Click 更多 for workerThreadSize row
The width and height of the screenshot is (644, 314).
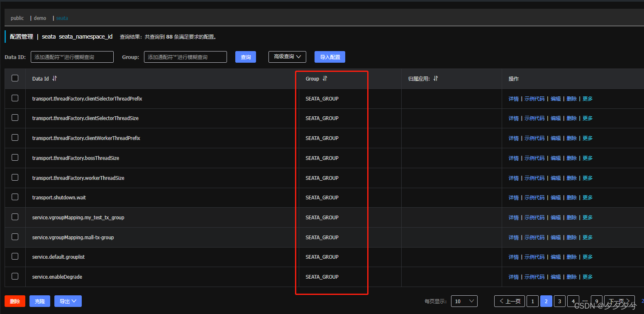pos(588,178)
